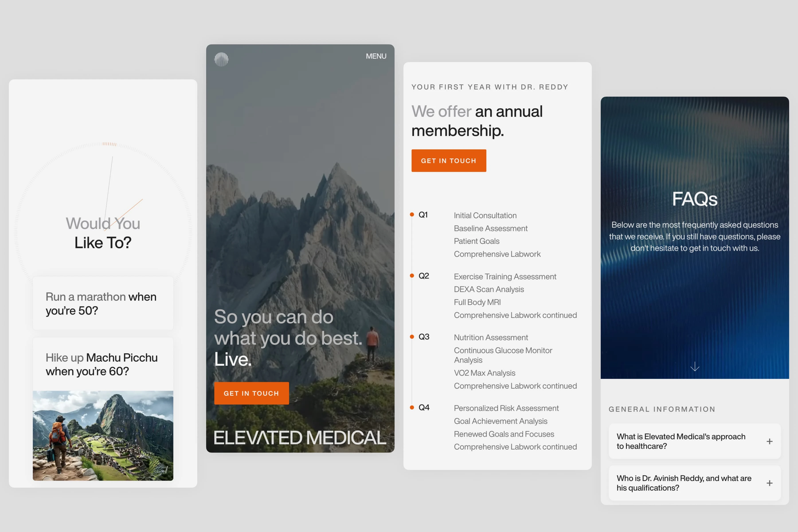Select the Q1 timeline marker
The width and height of the screenshot is (798, 532).
point(412,214)
